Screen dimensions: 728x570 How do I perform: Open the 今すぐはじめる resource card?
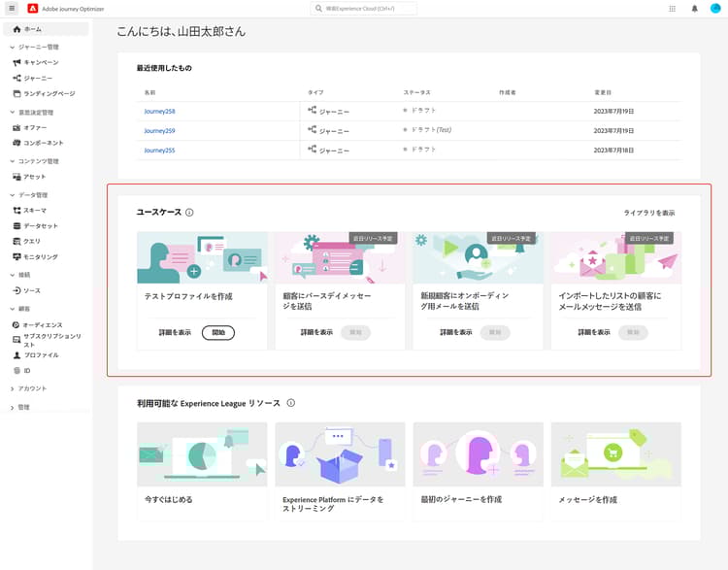tap(202, 471)
